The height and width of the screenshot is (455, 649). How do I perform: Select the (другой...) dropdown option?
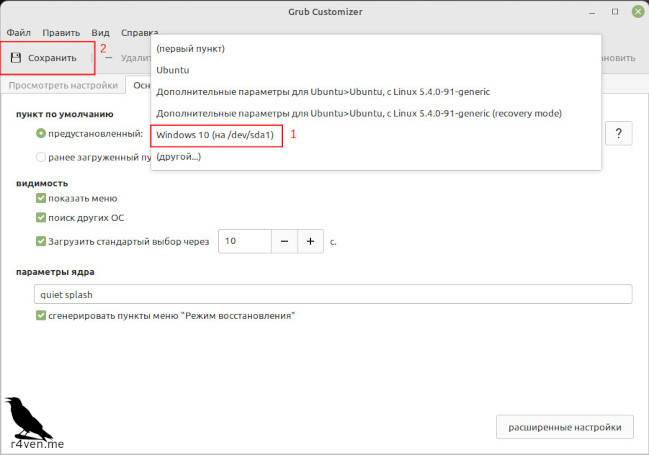point(178,156)
